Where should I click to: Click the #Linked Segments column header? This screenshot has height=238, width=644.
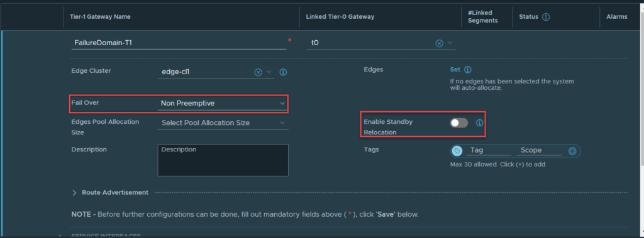482,17
